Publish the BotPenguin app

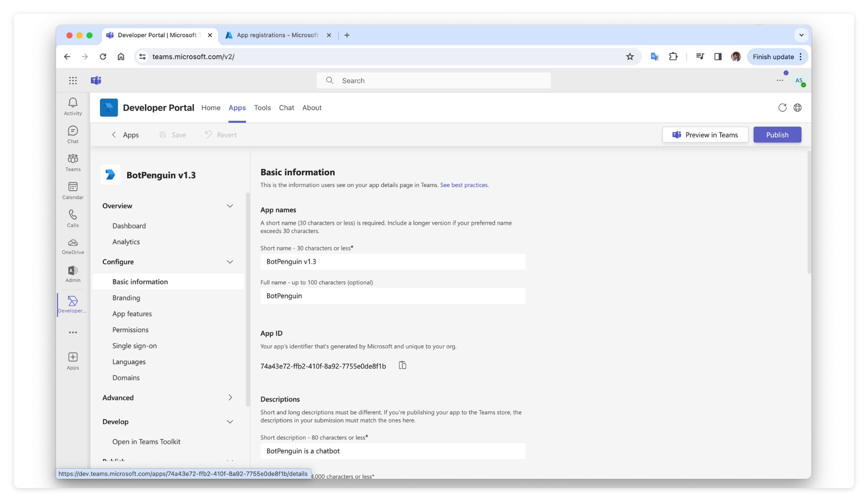pos(777,134)
